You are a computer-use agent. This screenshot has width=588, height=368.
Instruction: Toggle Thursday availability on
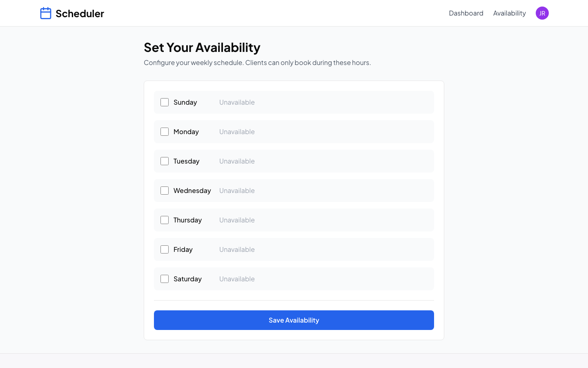pyautogui.click(x=165, y=220)
